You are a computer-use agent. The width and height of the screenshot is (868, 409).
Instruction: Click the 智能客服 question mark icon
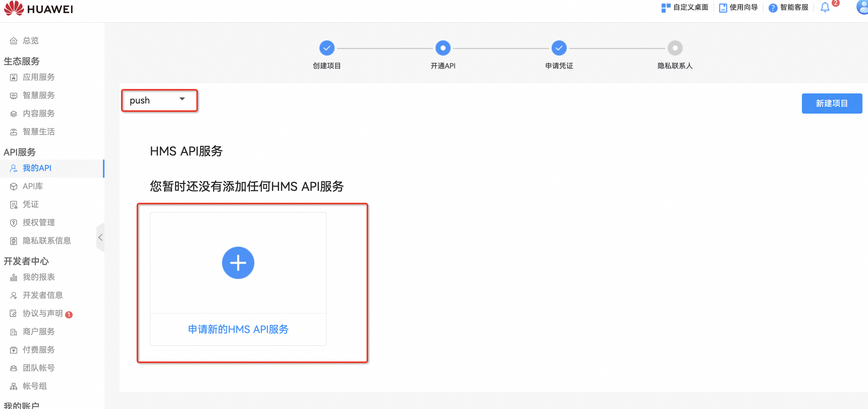(x=773, y=8)
